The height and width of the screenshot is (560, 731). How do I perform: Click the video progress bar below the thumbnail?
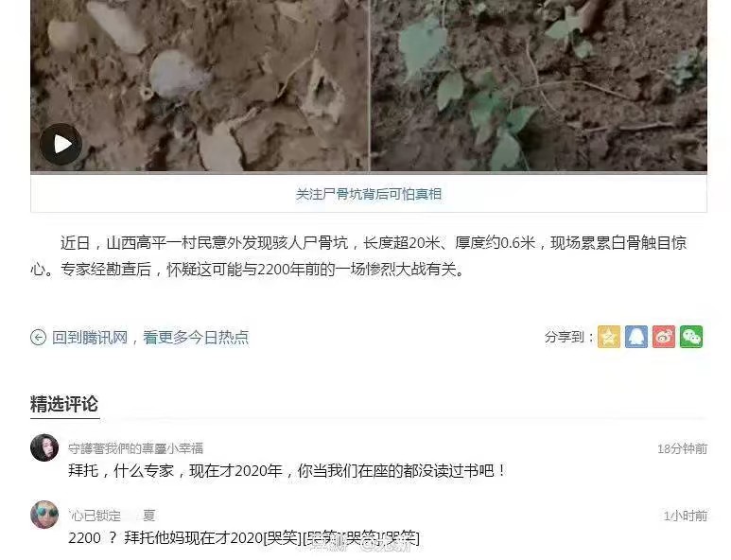click(369, 173)
